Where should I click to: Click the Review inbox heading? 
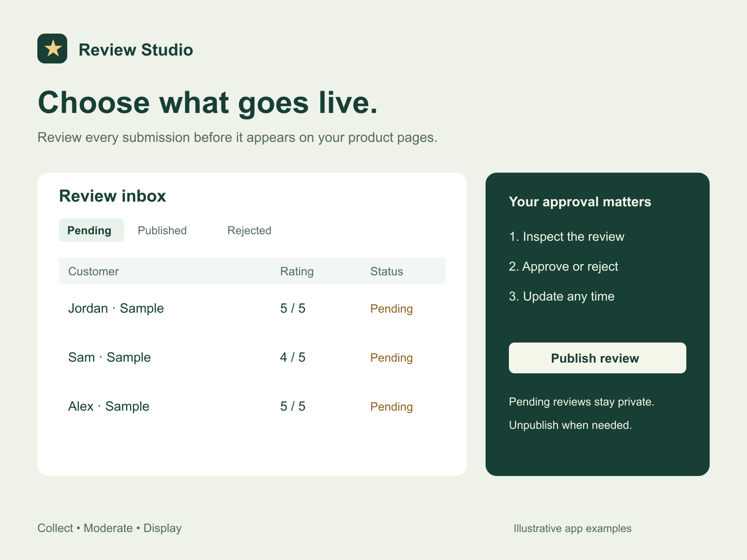coord(113,196)
